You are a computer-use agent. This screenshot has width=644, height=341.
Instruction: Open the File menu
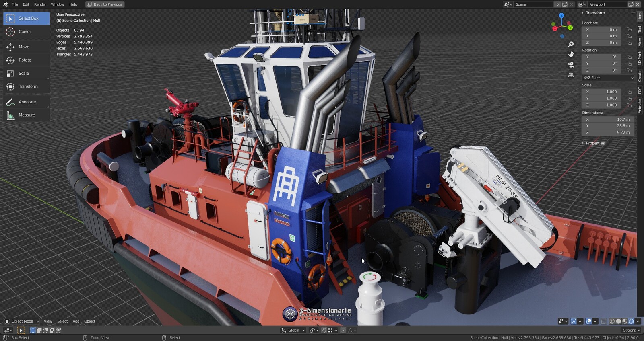pyautogui.click(x=15, y=4)
